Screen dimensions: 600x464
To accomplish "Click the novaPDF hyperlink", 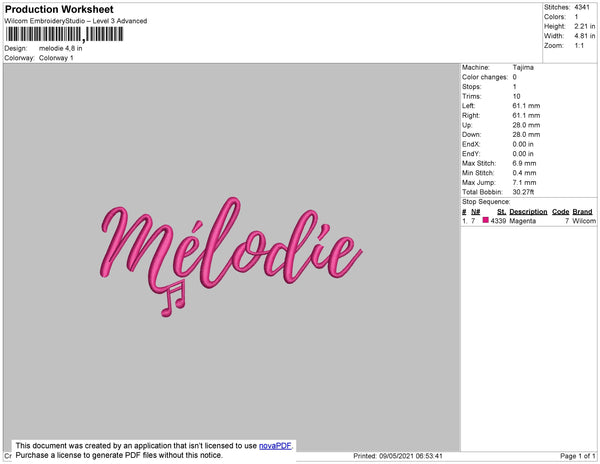I will [275, 446].
